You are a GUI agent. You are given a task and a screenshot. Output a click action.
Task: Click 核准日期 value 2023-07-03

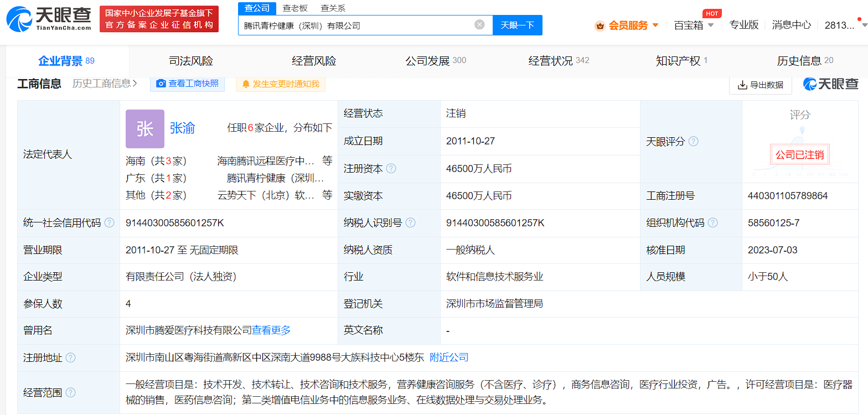point(773,250)
